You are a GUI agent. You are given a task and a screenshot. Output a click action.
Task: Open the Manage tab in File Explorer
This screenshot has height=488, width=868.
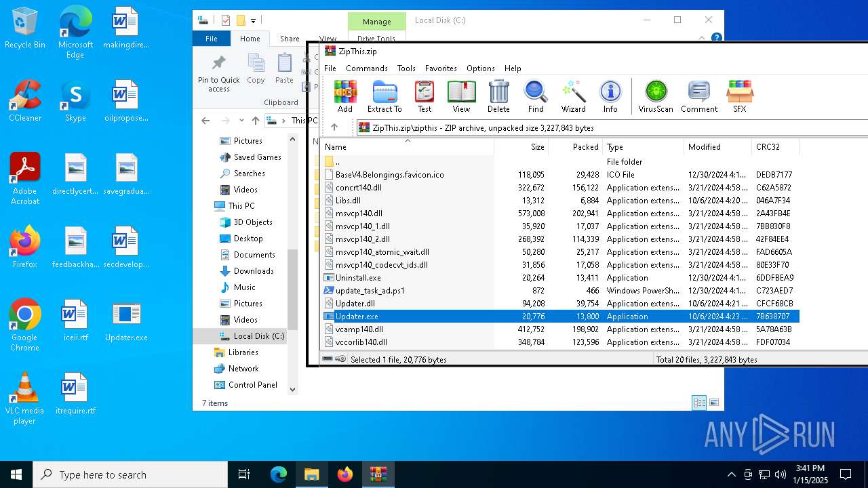pos(376,21)
